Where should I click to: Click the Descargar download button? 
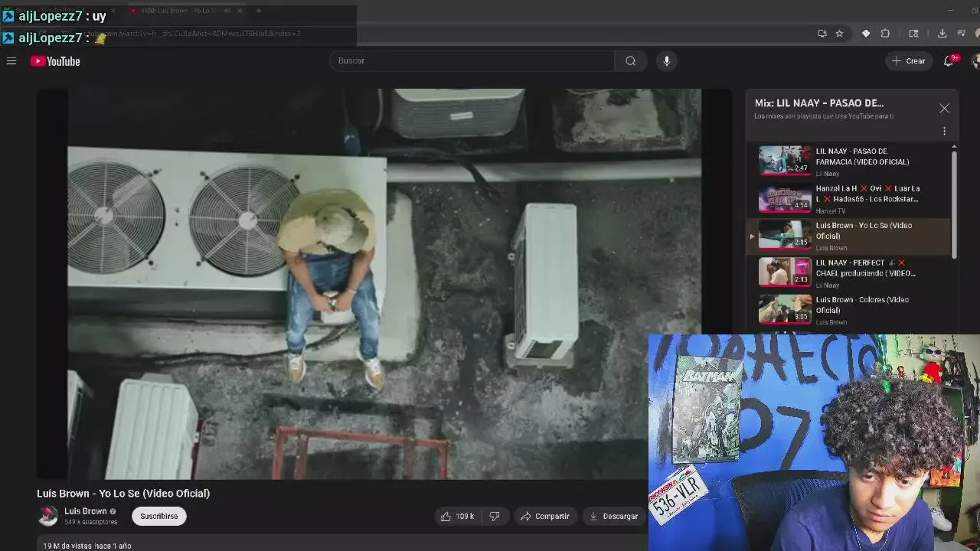(612, 517)
